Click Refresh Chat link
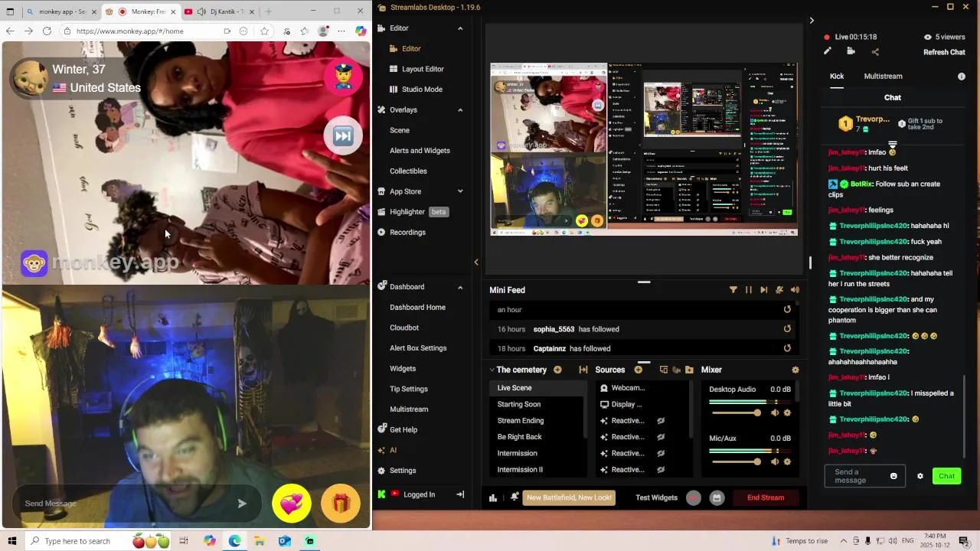The image size is (980, 551). pyautogui.click(x=944, y=52)
